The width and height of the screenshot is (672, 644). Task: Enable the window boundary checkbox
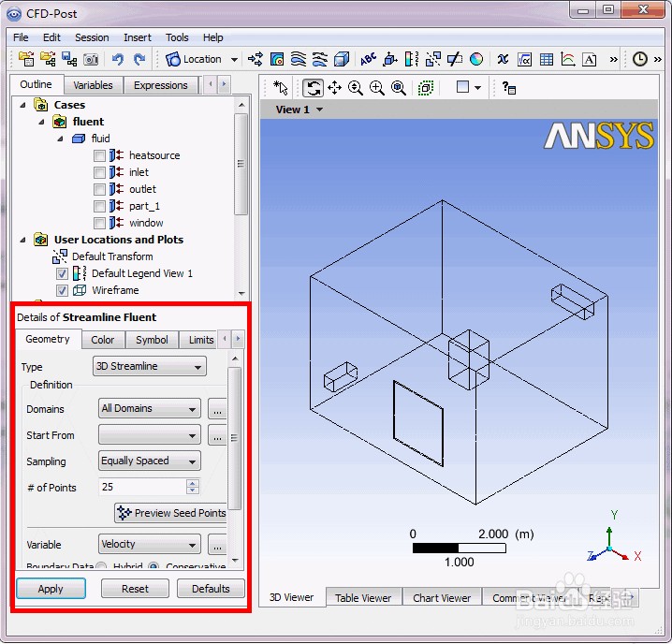tap(99, 223)
